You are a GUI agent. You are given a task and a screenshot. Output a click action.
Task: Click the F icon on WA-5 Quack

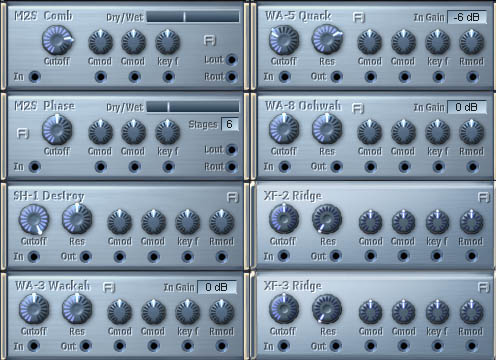[359, 17]
